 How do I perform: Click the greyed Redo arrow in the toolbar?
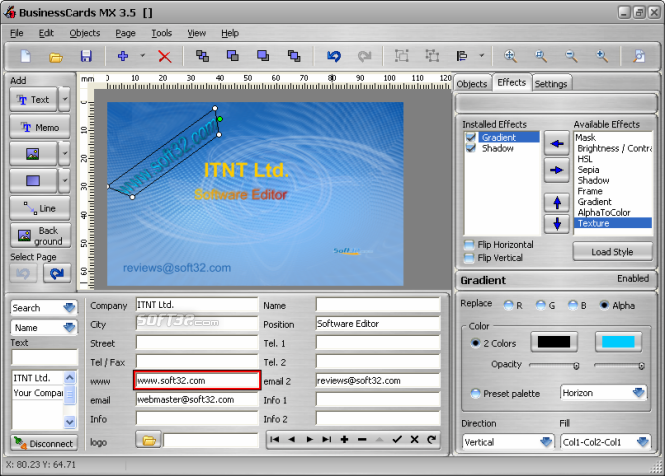tap(364, 56)
